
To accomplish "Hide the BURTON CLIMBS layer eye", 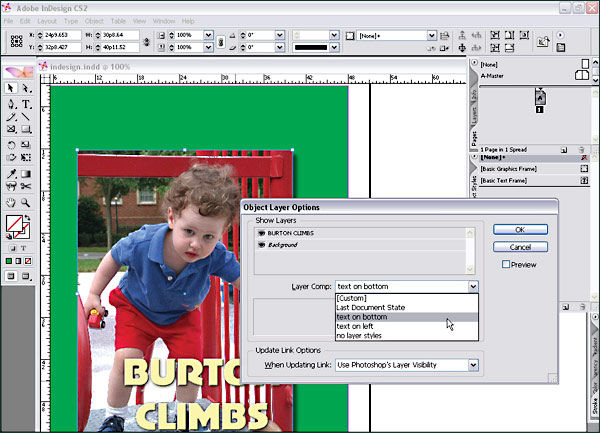I will [261, 233].
